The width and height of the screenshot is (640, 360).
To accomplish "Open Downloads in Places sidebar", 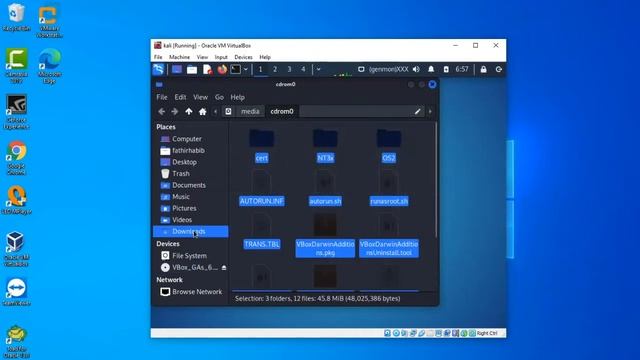I will coord(191,231).
